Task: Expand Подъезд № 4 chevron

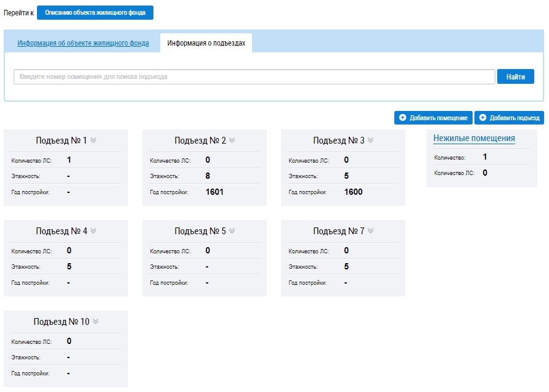Action: [x=93, y=231]
